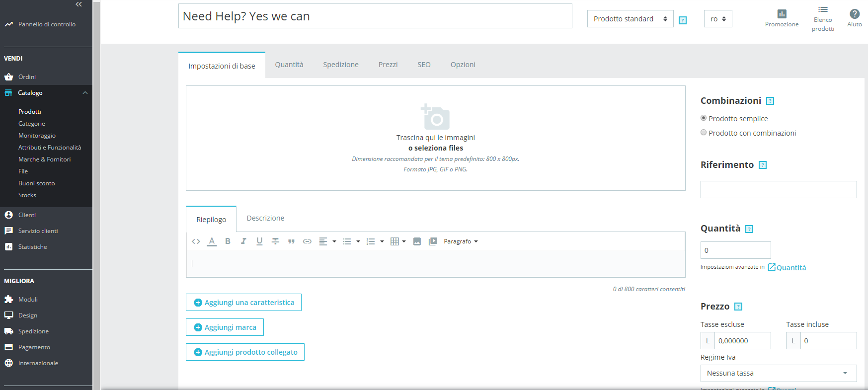Collapse the sidebar with the double chevron
The image size is (868, 390).
(79, 4)
